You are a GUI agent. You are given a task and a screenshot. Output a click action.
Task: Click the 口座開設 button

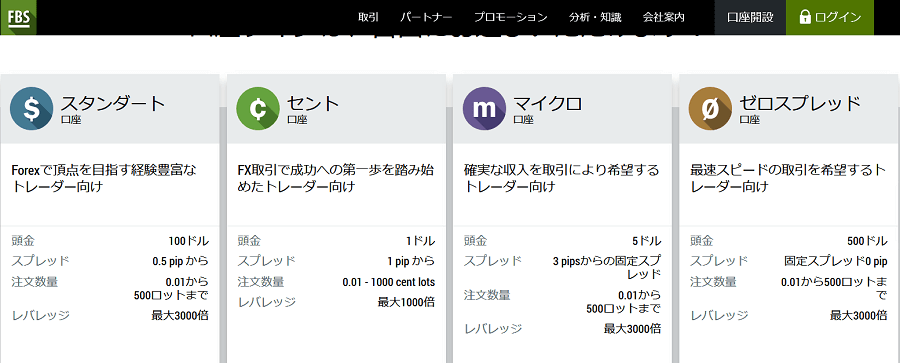[x=750, y=17]
